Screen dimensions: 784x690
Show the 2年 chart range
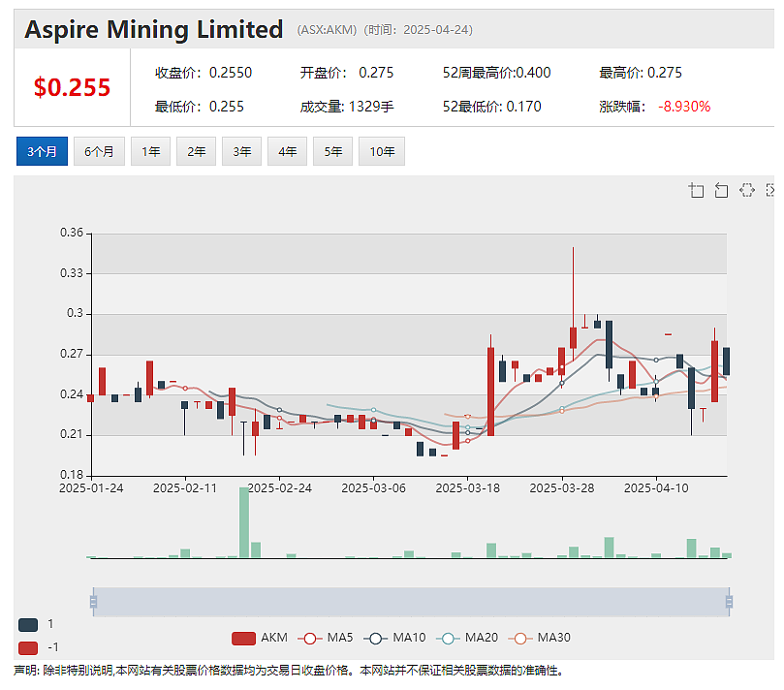(196, 151)
